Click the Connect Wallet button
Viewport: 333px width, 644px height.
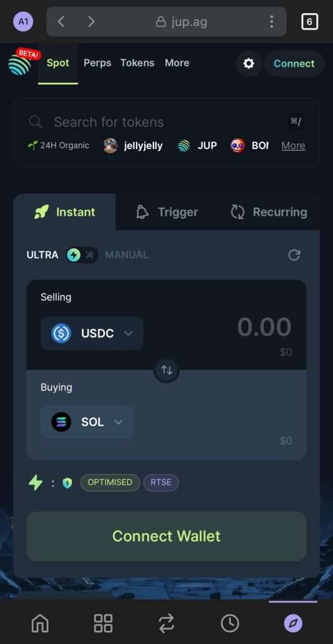pyautogui.click(x=166, y=536)
